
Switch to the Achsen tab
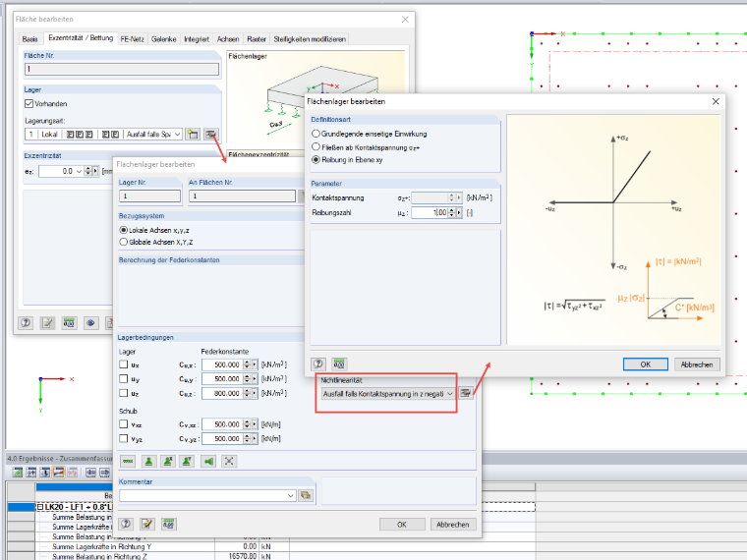[228, 39]
